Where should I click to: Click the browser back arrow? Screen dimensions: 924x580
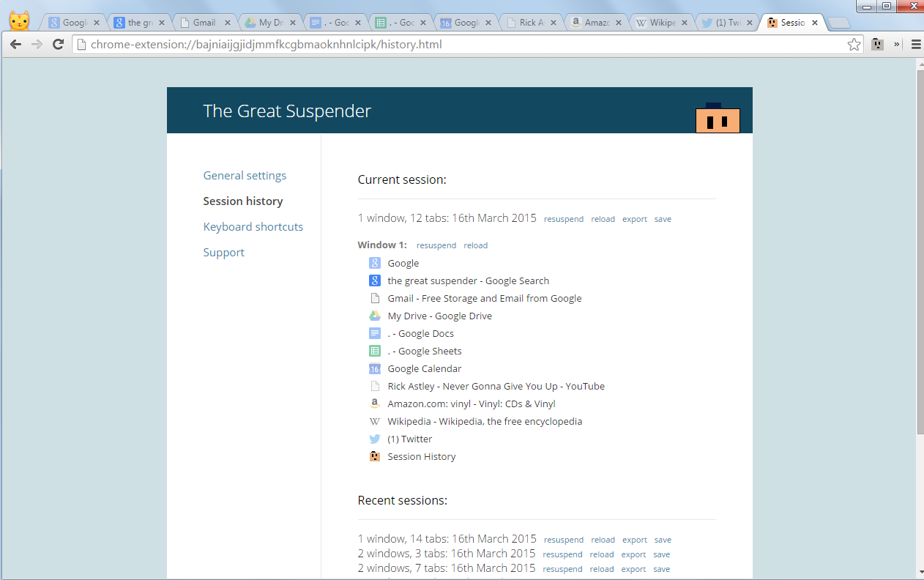coord(15,45)
